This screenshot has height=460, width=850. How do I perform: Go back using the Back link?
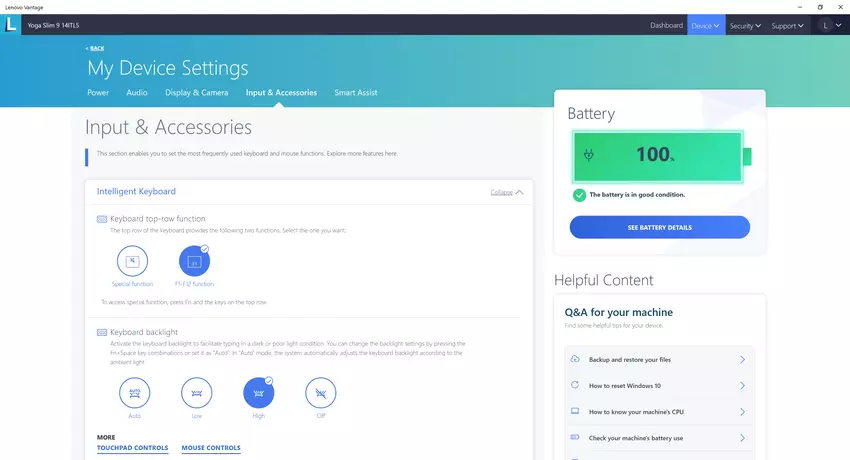95,48
